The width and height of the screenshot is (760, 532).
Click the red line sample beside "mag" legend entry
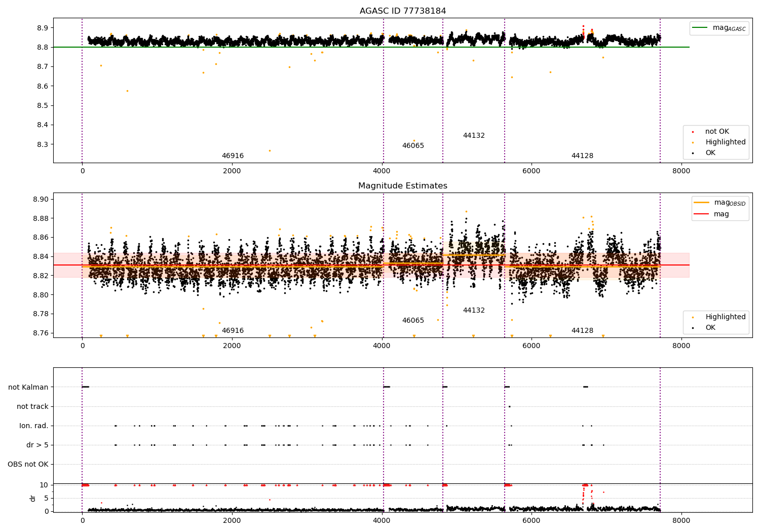click(x=702, y=214)
